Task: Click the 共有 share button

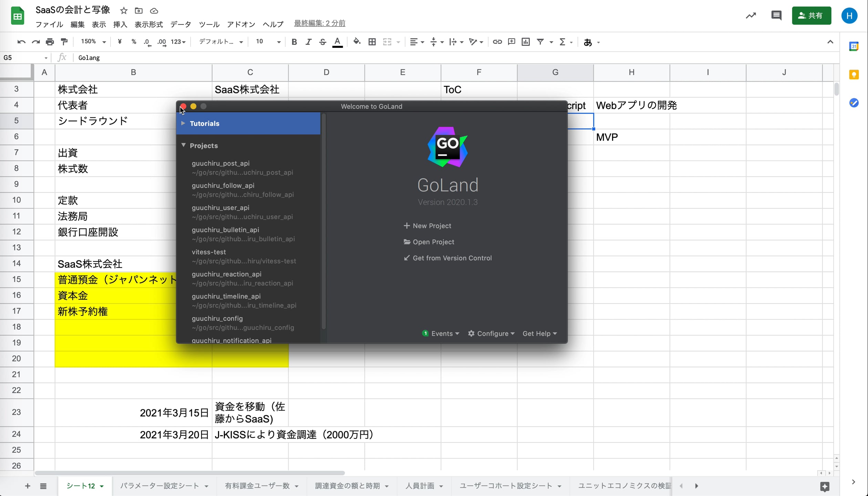Action: coord(812,15)
